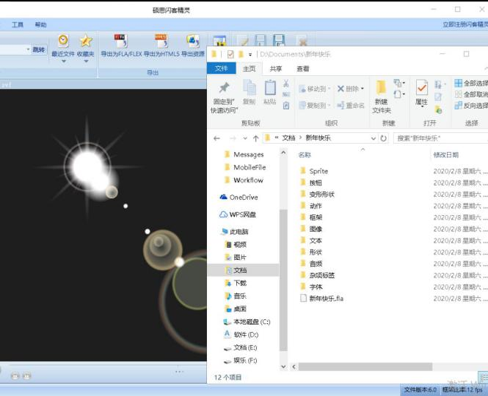Click the Export to FLA/FLEX icon
This screenshot has height=396, width=488.
pos(121,41)
